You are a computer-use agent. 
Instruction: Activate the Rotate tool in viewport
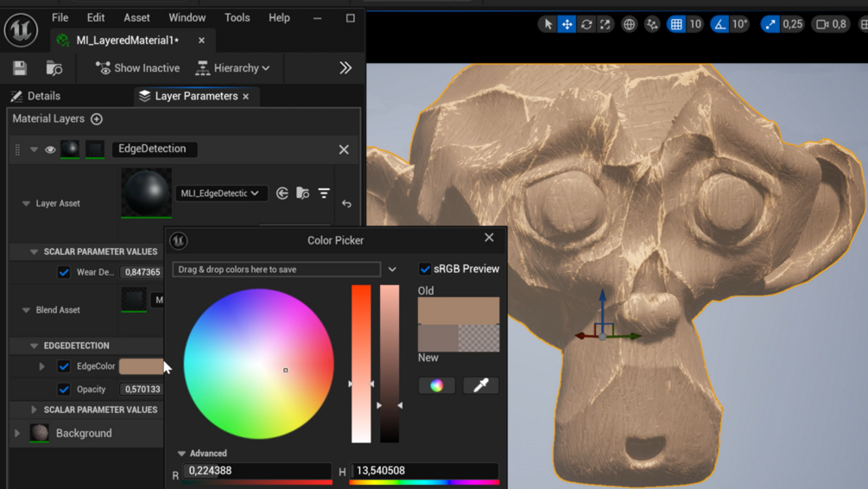[x=586, y=24]
